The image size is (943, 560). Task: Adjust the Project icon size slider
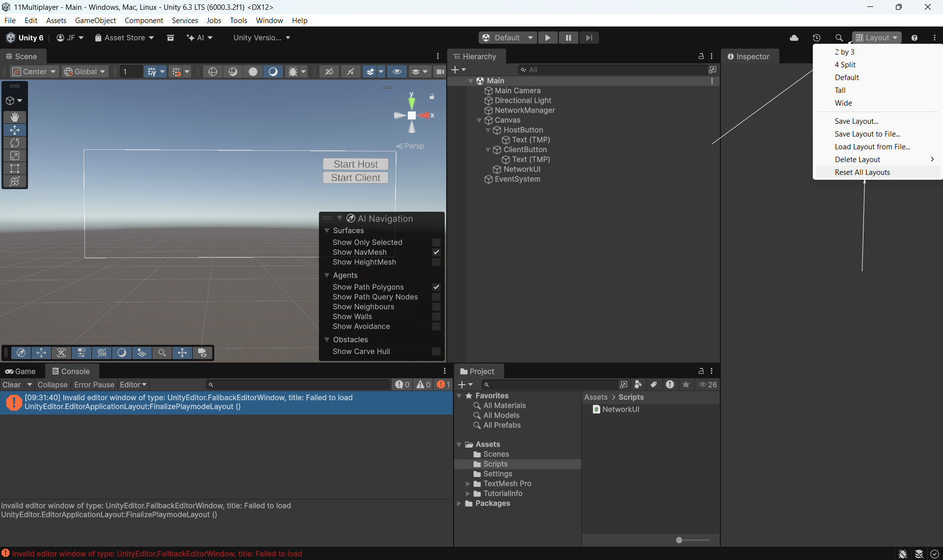pos(679,540)
